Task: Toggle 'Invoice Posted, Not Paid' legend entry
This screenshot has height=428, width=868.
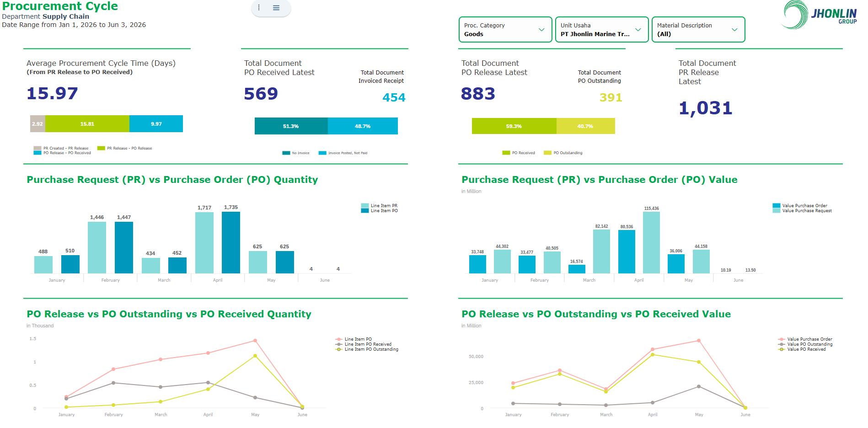Action: tap(343, 153)
